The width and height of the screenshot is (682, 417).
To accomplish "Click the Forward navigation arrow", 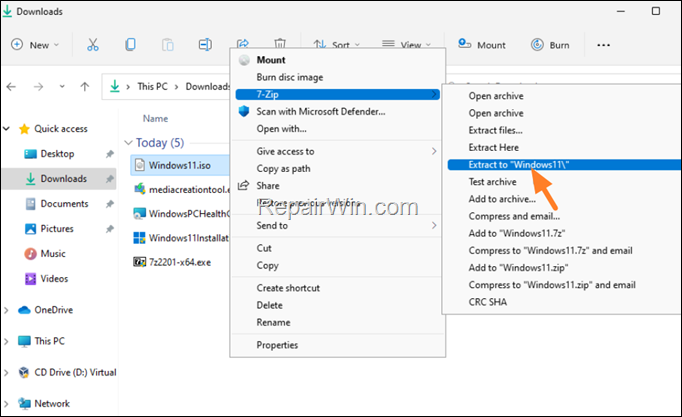I will [38, 87].
